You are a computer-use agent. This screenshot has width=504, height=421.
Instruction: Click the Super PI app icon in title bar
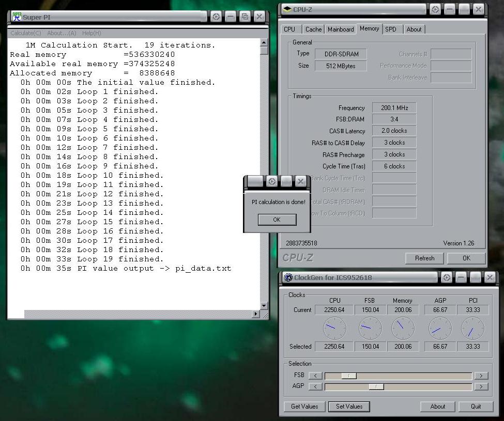tap(17, 17)
